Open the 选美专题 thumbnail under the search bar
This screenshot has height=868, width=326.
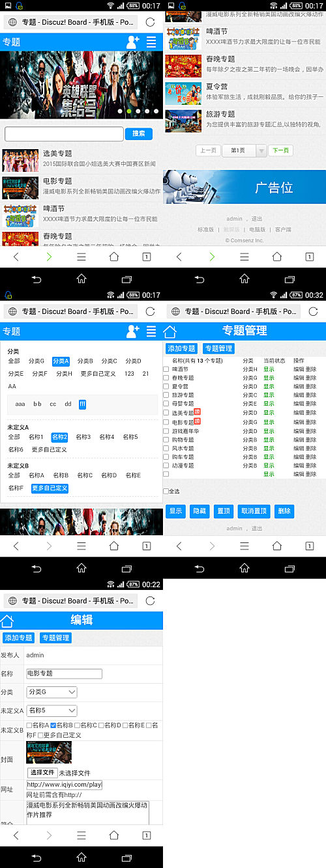tap(21, 160)
